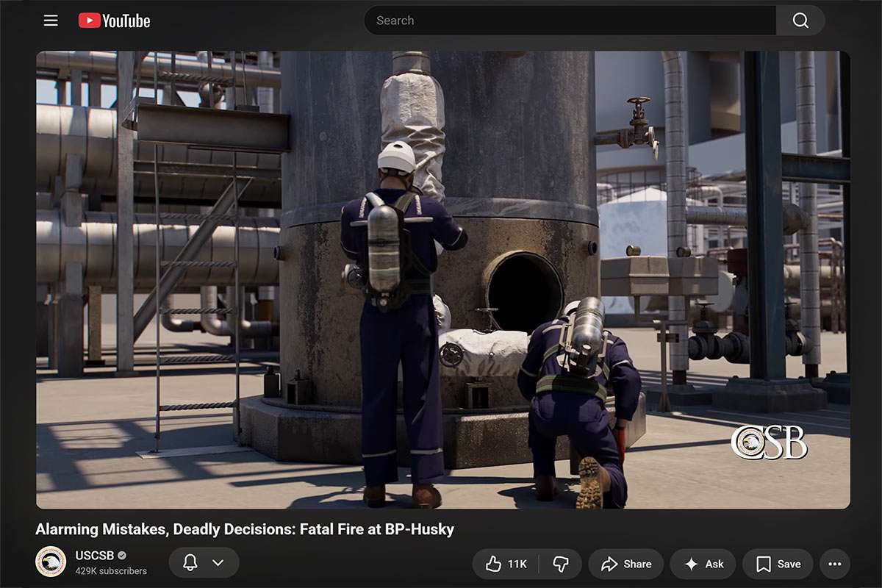Open more actions three-dot menu
This screenshot has width=882, height=588.
point(835,564)
